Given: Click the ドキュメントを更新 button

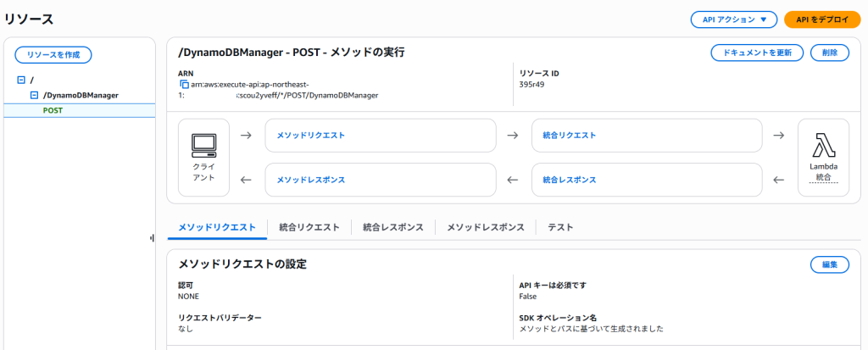Looking at the screenshot, I should pos(756,53).
